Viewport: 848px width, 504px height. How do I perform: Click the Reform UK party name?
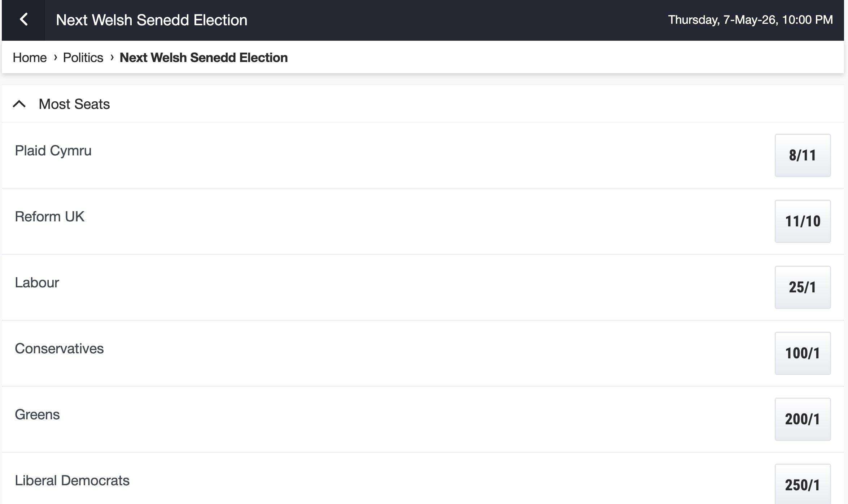point(49,217)
